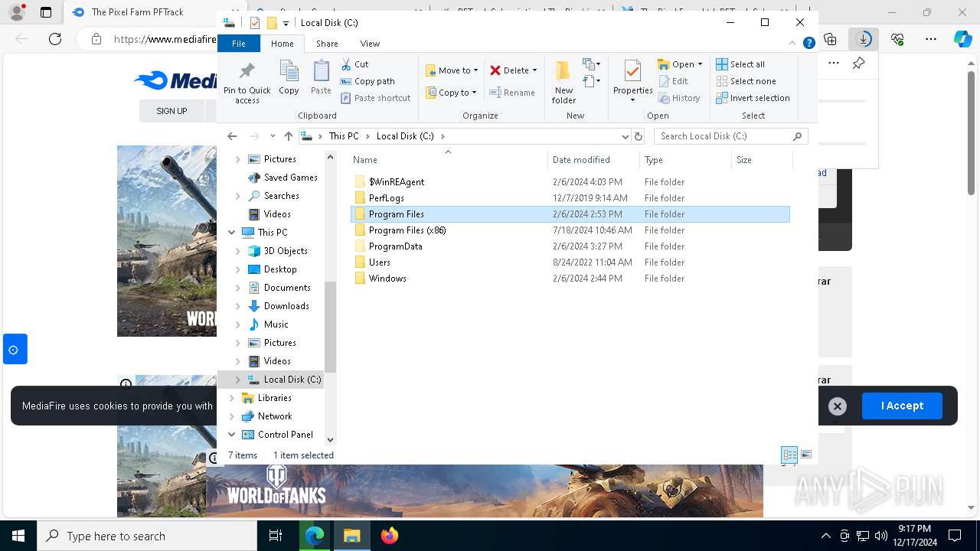Select Downloads in navigation pane

286,306
